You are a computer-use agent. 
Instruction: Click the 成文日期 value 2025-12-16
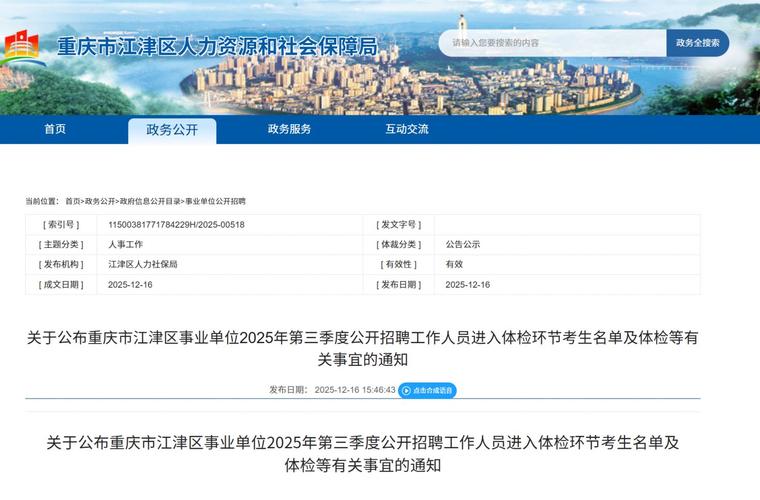pos(130,285)
